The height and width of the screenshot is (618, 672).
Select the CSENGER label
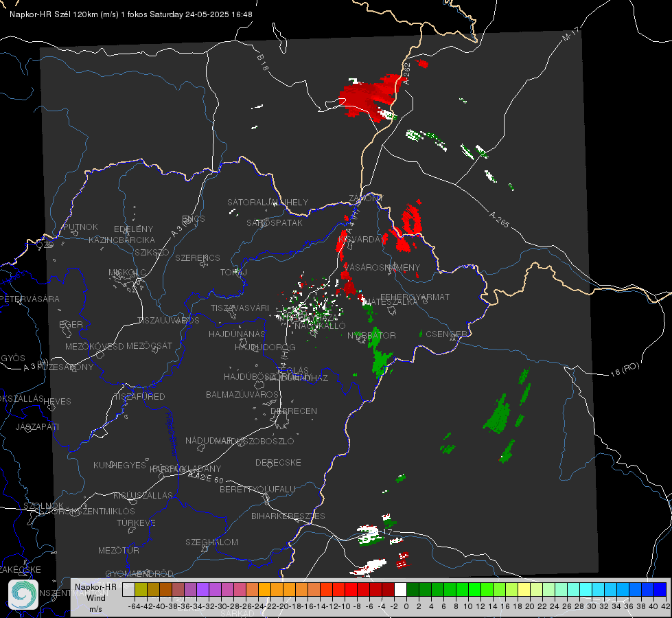point(446,334)
